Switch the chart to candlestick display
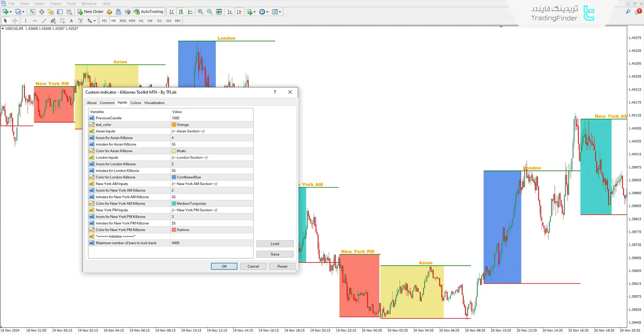Viewport: 644px width, 334px height. coord(181,11)
